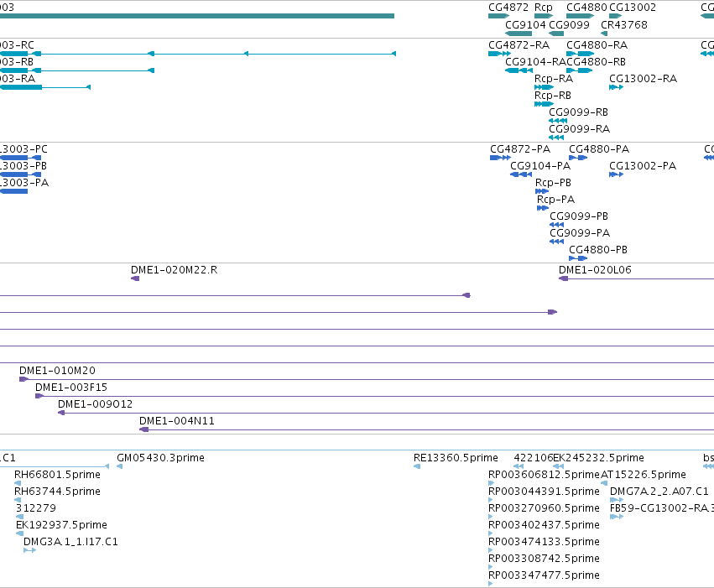This screenshot has width=714, height=588.
Task: Click EST RH63744.5prime
Action: 57,492
